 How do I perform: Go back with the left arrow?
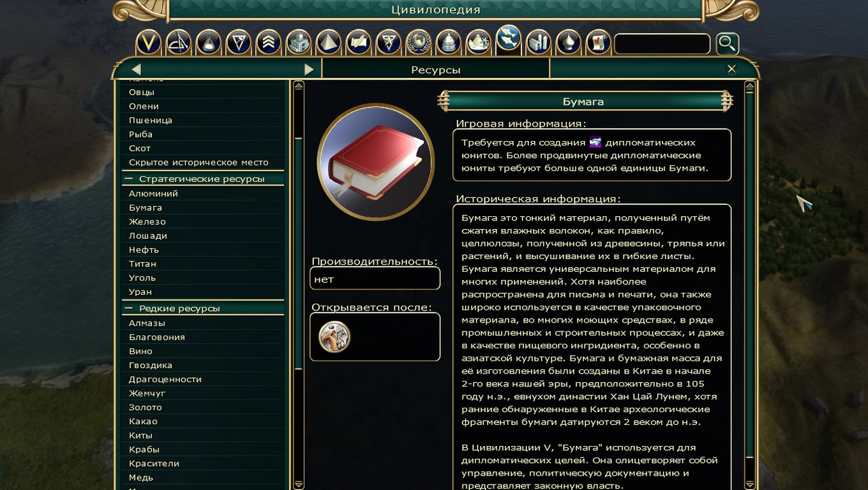click(x=136, y=69)
